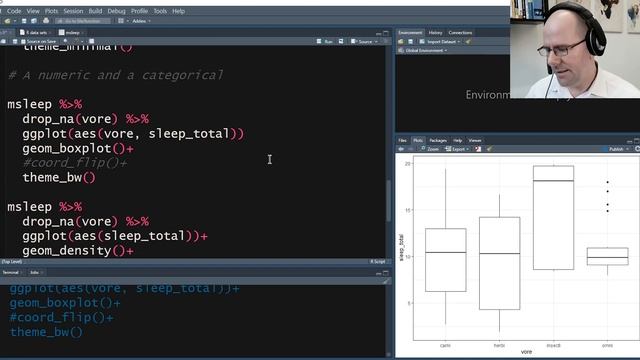The image size is (640, 360).
Task: Switch to the Viewer tab
Action: coord(475,140)
